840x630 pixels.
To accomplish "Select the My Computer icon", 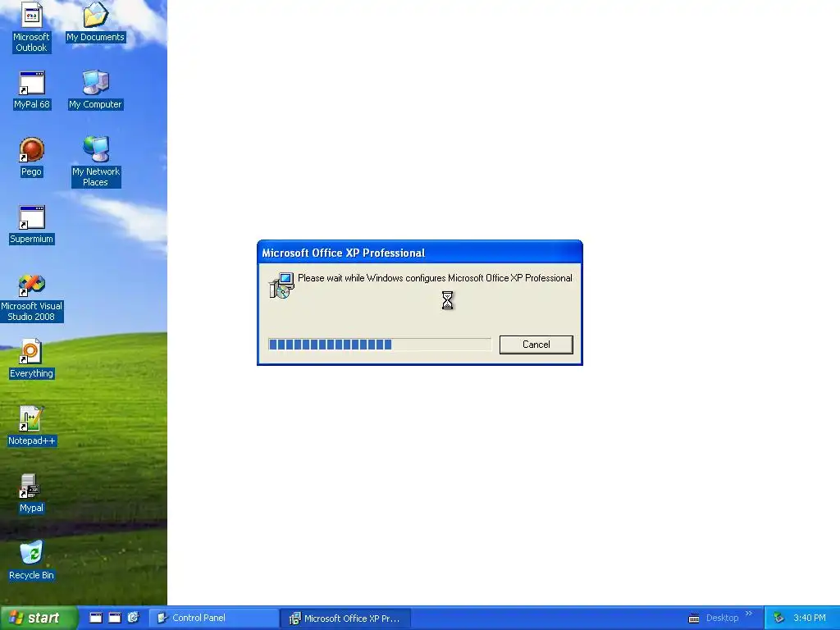I will point(96,90).
